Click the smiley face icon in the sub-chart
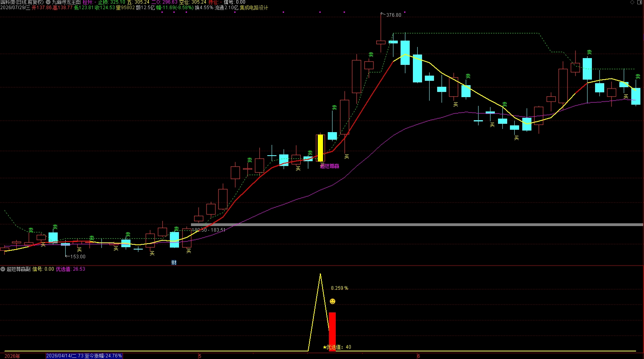Screen dimensions: 644x359 333,301
